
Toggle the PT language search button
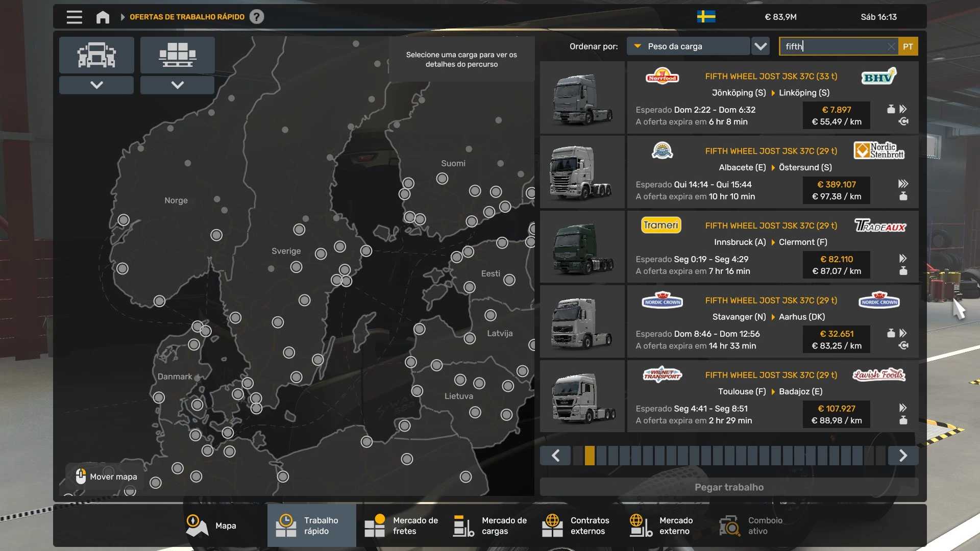tap(908, 46)
